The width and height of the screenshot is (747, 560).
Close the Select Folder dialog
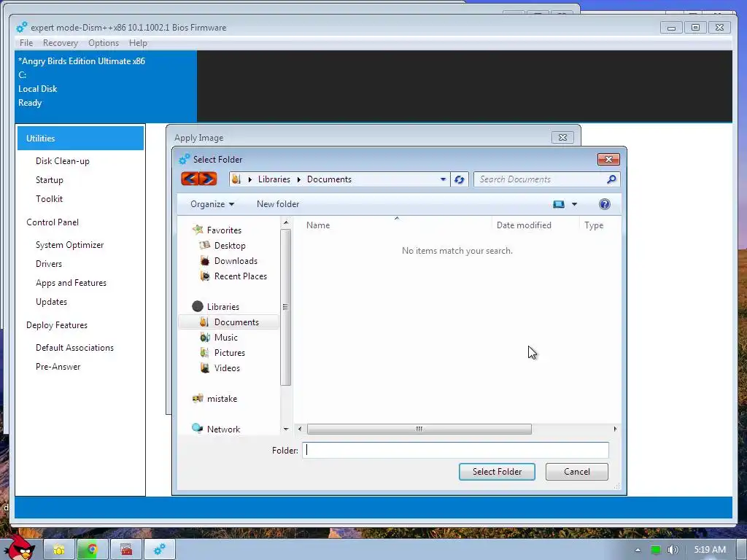(608, 160)
